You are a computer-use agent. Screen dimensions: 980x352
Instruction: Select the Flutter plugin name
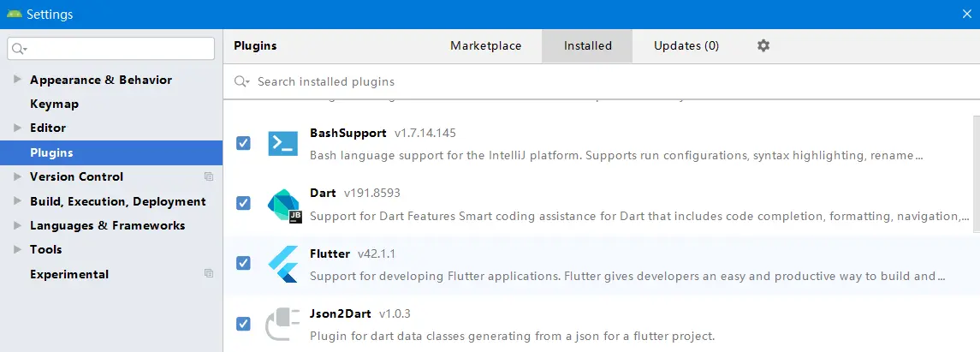[330, 254]
